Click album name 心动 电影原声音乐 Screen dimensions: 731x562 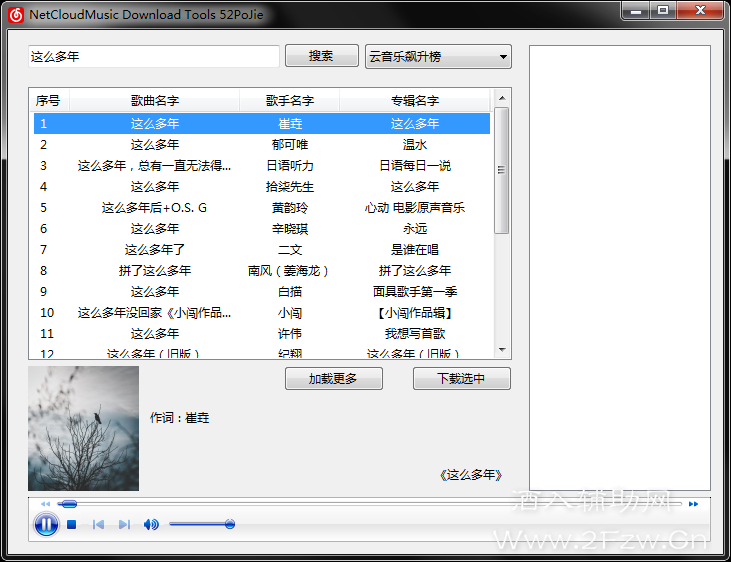coord(415,208)
